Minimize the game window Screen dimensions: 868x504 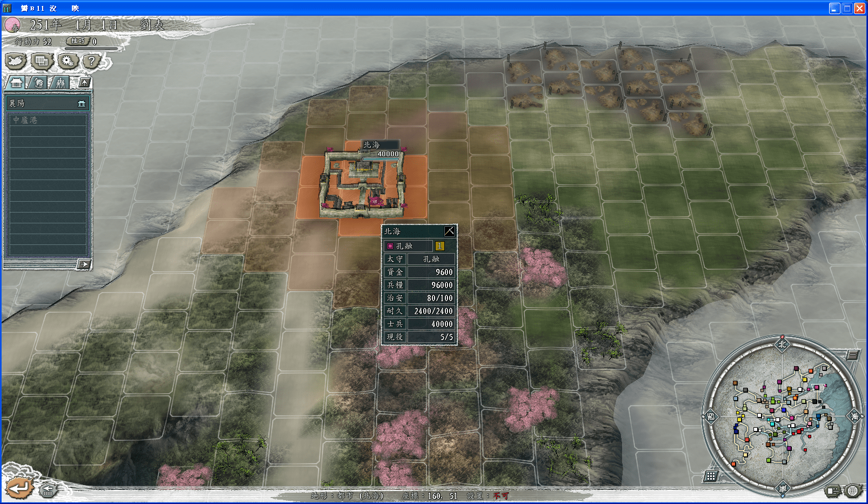pos(834,8)
